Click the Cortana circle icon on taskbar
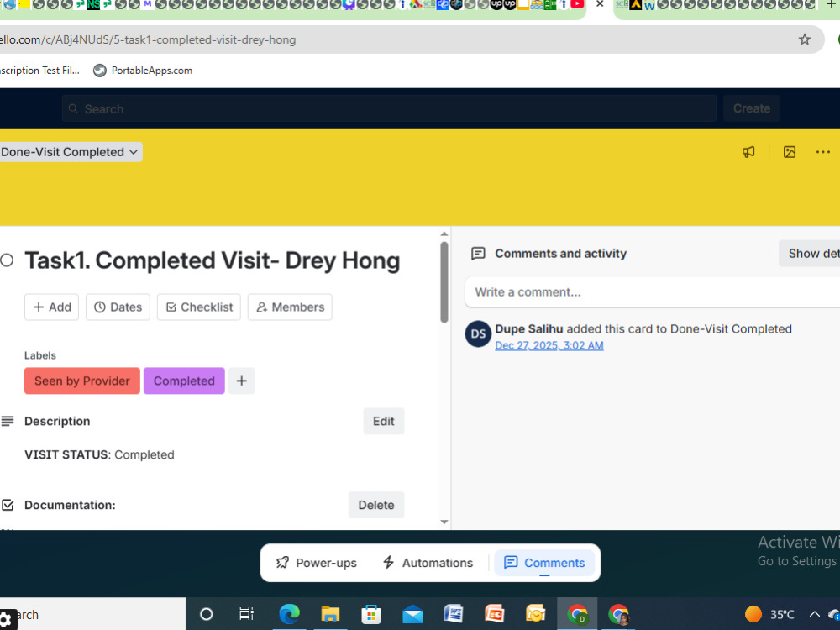840x630 pixels. pyautogui.click(x=207, y=614)
